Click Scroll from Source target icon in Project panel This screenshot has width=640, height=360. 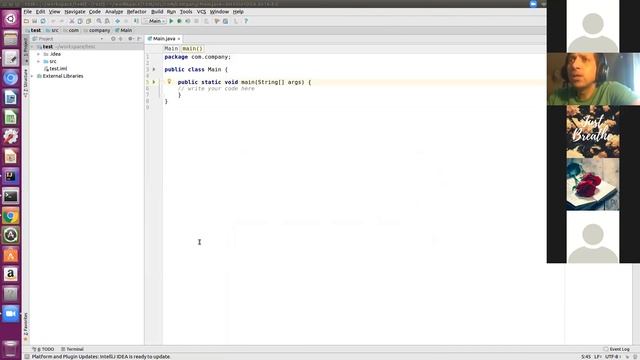point(113,39)
